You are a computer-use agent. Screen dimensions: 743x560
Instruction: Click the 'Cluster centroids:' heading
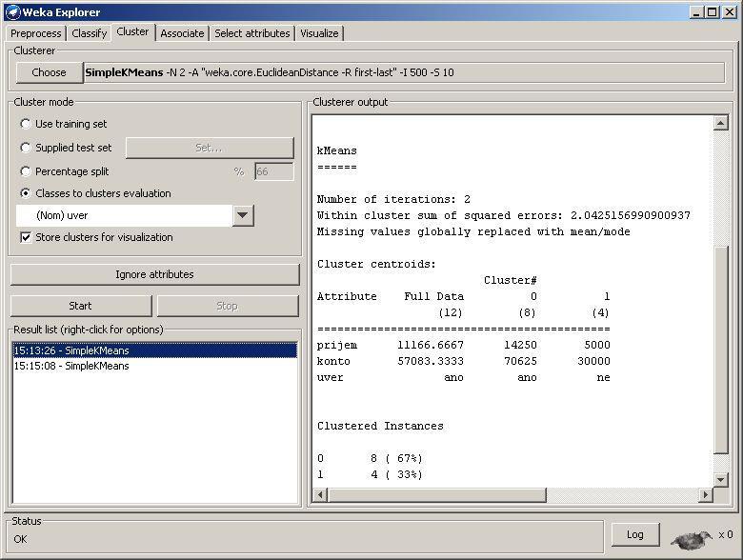(x=376, y=264)
